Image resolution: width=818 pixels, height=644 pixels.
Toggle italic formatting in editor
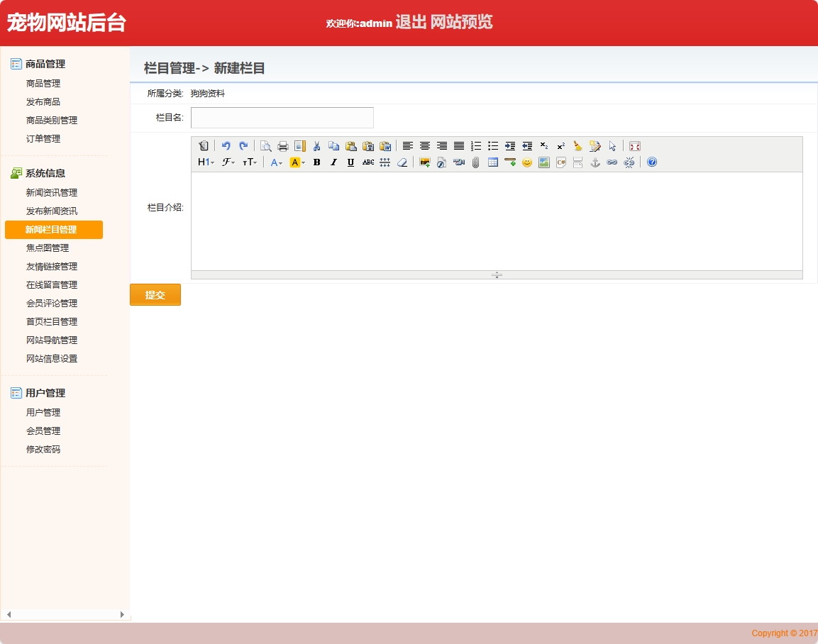(x=333, y=162)
